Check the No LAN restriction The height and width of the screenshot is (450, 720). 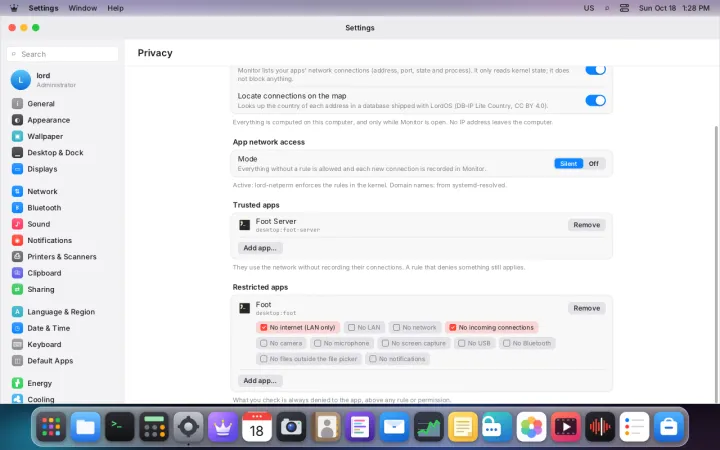click(364, 327)
